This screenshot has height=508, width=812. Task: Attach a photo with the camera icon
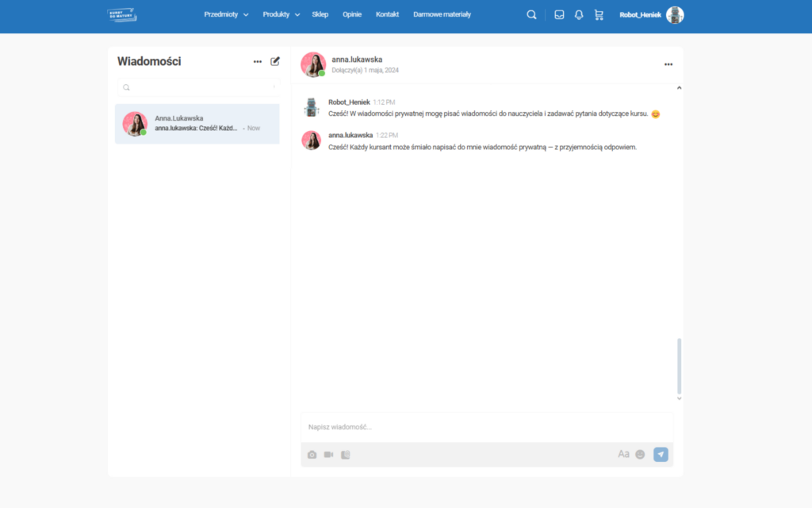click(x=312, y=455)
